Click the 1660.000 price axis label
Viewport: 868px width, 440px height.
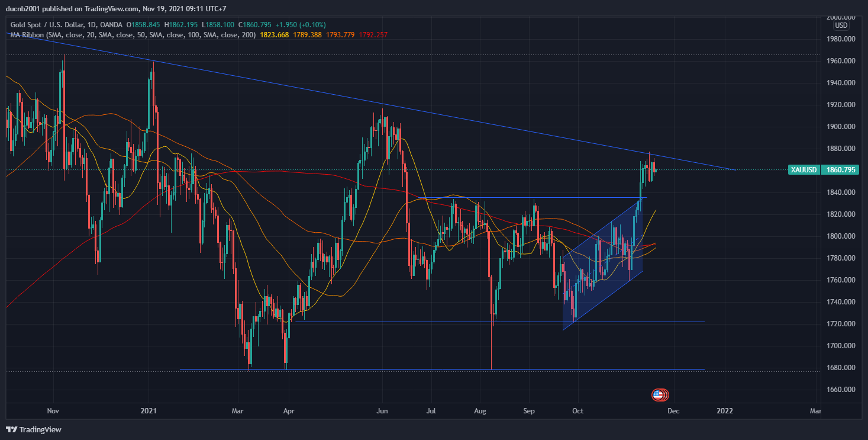point(840,390)
